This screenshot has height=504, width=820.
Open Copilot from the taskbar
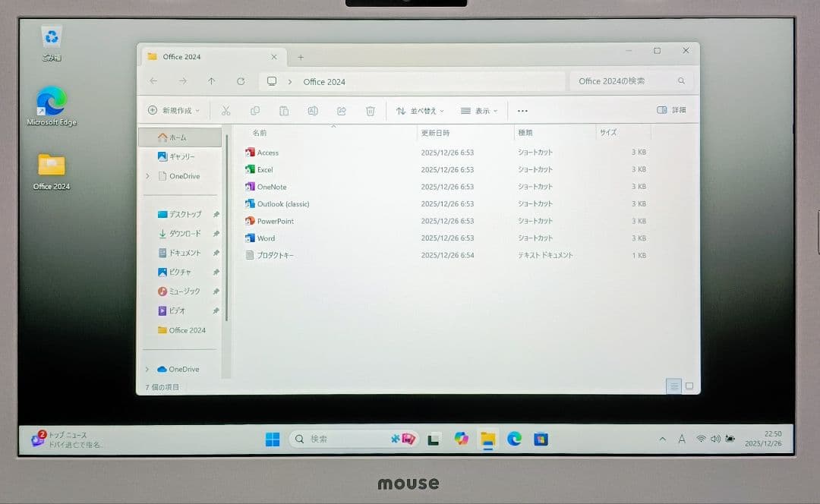coord(461,438)
